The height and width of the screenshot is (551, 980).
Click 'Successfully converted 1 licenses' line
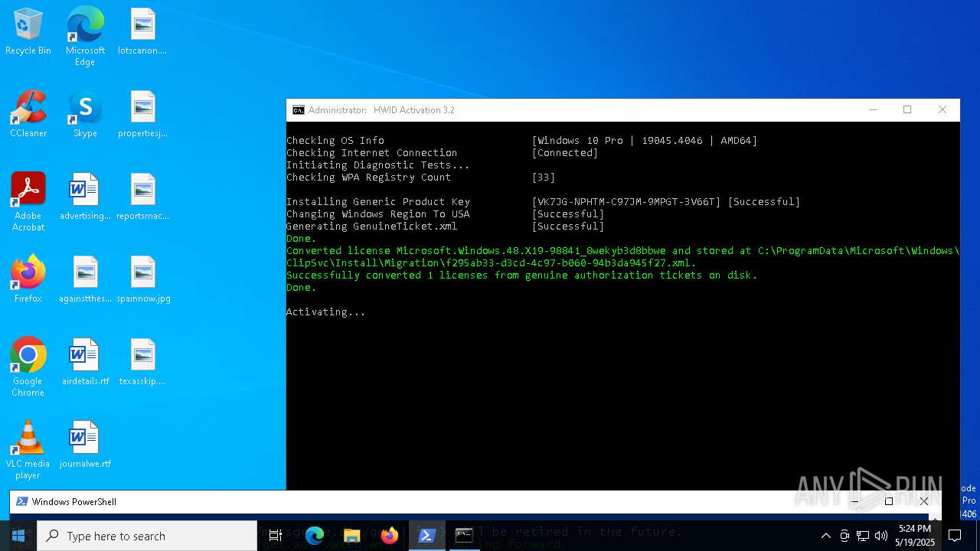[521, 275]
